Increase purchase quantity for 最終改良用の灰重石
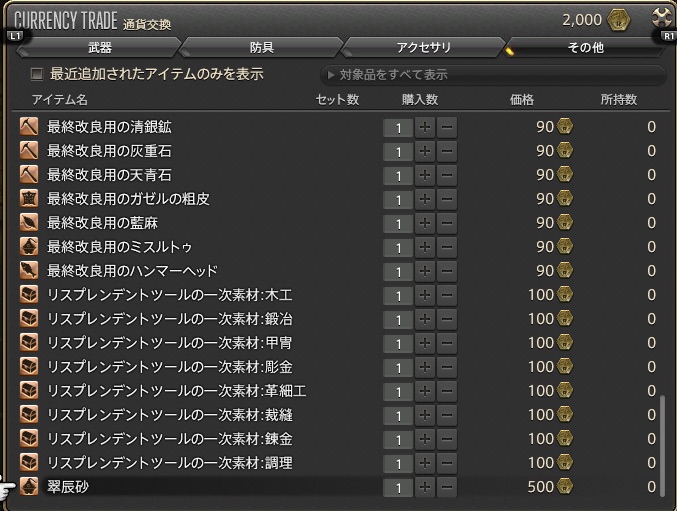 tap(424, 151)
